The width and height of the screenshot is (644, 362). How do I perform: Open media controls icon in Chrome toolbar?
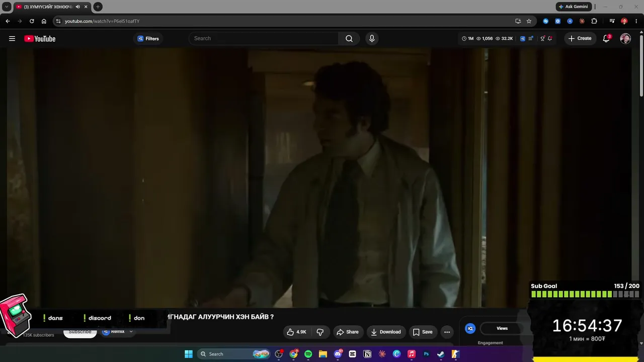[x=612, y=21]
